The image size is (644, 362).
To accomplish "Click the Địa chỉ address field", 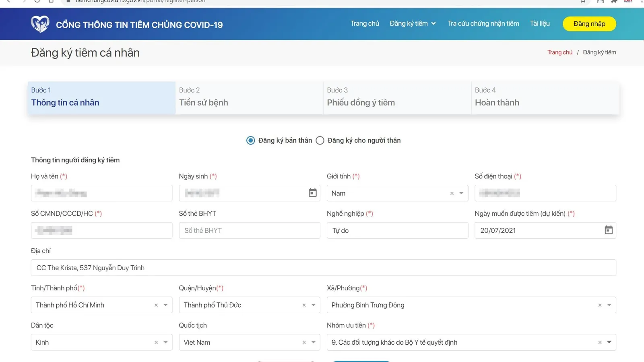I will tap(324, 268).
